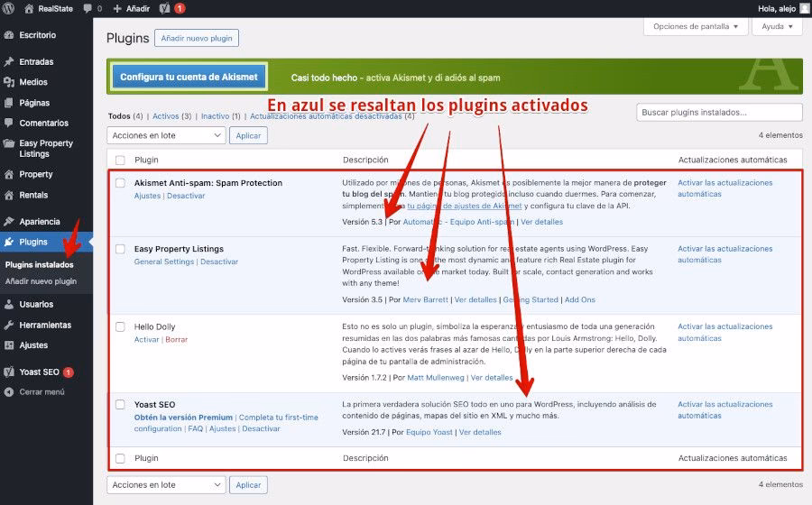Viewport: 812px width, 505px height.
Task: Click the Herramientas wrench icon
Action: click(x=9, y=325)
